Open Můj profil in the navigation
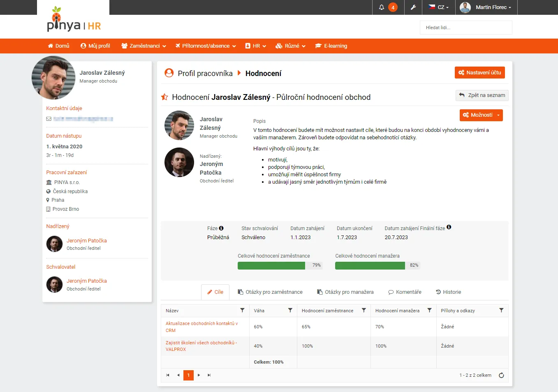 tap(95, 46)
